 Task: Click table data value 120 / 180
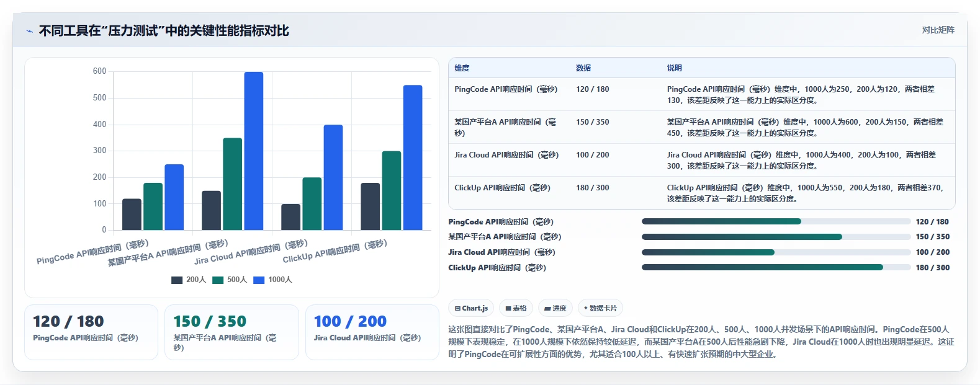(593, 89)
